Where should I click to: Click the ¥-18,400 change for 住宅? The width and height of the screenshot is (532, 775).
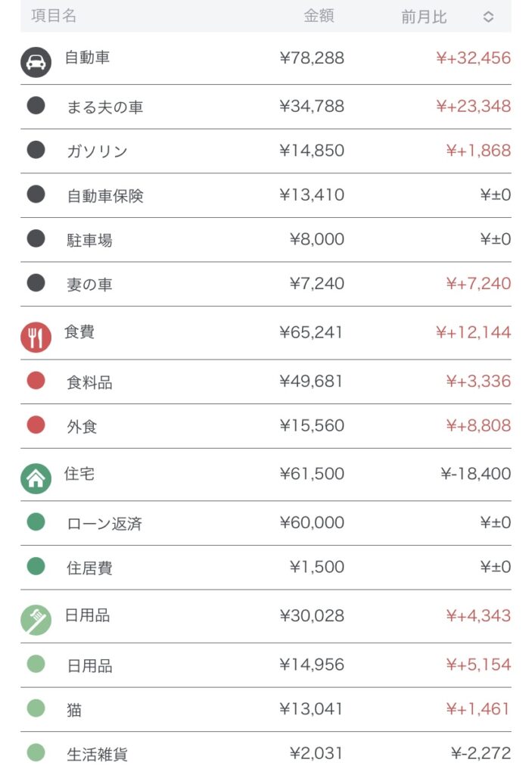pos(475,475)
